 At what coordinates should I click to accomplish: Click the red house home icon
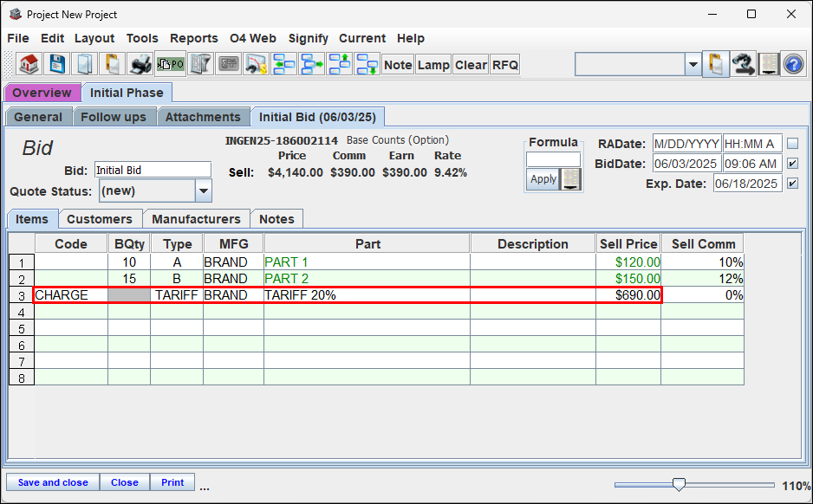pos(29,65)
